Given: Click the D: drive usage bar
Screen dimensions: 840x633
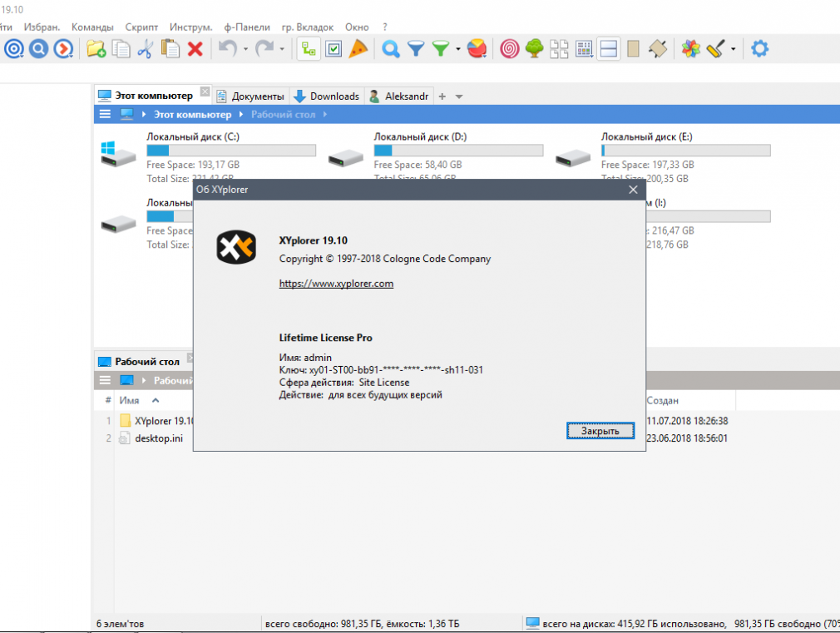Looking at the screenshot, I should point(458,151).
